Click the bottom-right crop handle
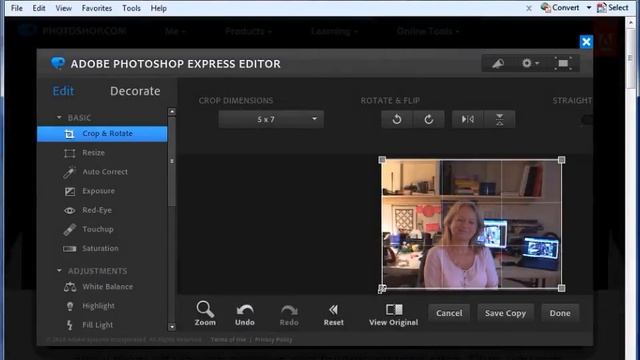This screenshot has width=640, height=360. point(562,288)
